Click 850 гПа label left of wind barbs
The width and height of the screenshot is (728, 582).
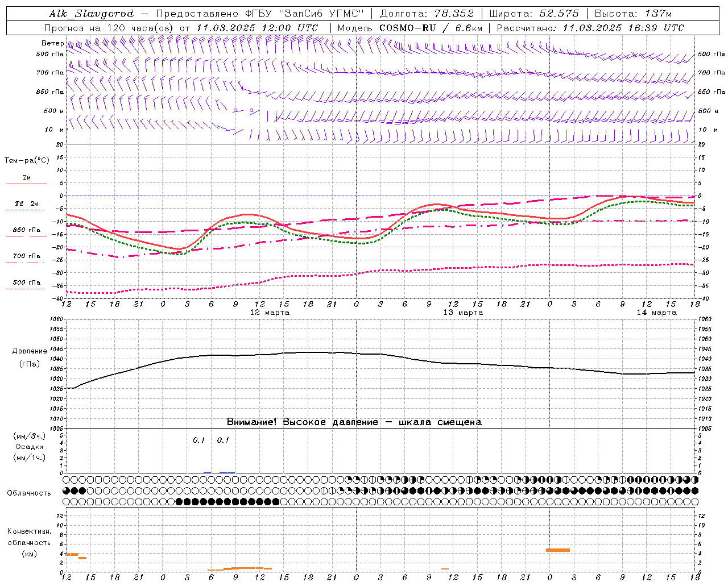coord(50,92)
